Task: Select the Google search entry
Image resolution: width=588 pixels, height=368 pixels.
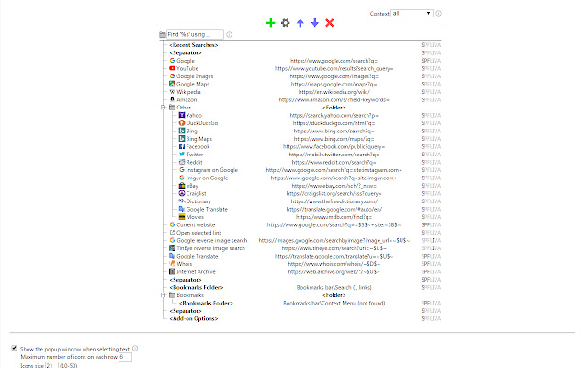Action: (x=186, y=61)
